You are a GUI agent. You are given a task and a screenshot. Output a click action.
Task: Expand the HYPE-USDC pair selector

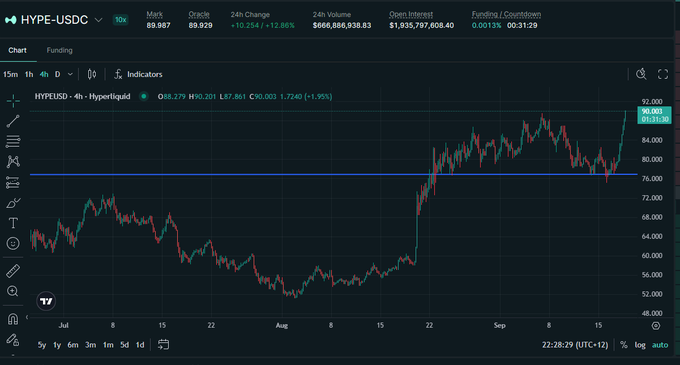click(98, 20)
